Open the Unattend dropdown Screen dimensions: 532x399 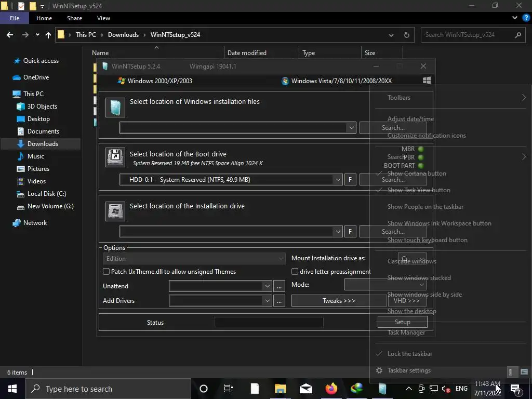pos(268,286)
